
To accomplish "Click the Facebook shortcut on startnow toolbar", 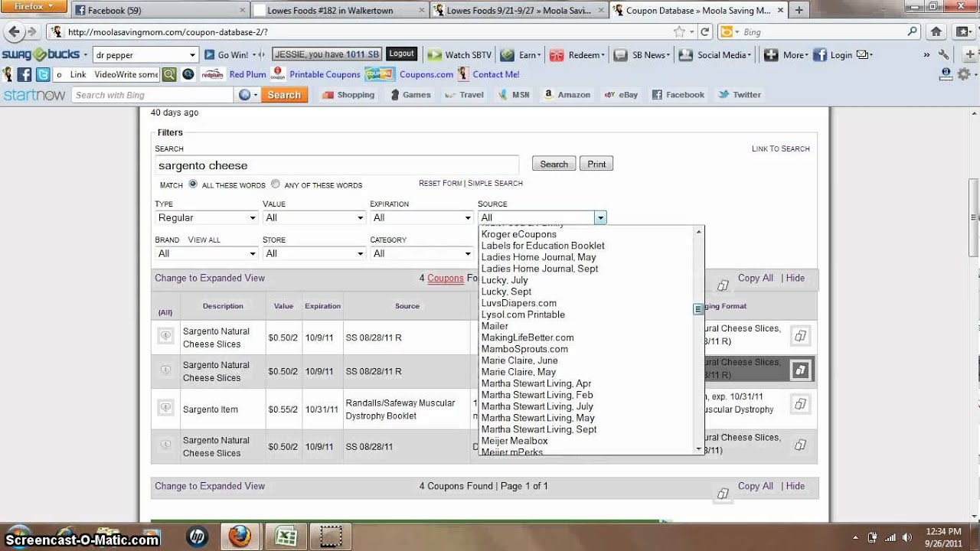I will (678, 95).
